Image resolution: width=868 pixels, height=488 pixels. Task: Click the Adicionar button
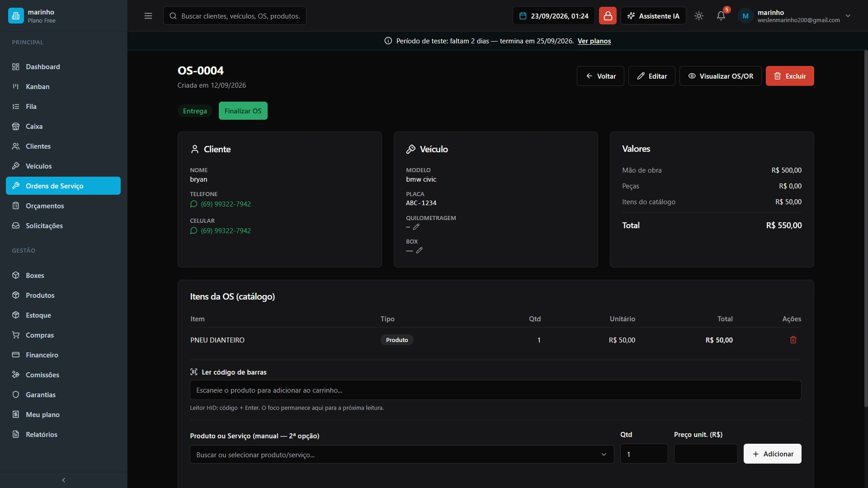pos(772,454)
